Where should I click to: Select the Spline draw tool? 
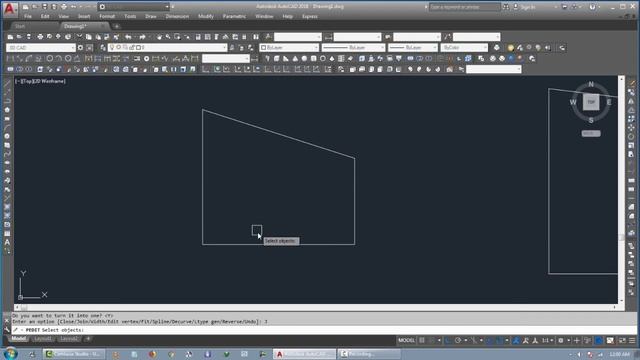tap(7, 154)
